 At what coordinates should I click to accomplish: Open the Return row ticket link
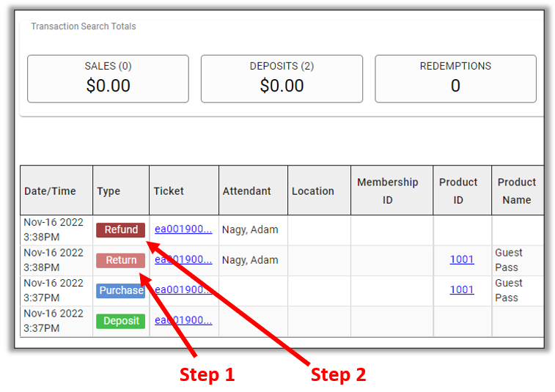click(183, 259)
